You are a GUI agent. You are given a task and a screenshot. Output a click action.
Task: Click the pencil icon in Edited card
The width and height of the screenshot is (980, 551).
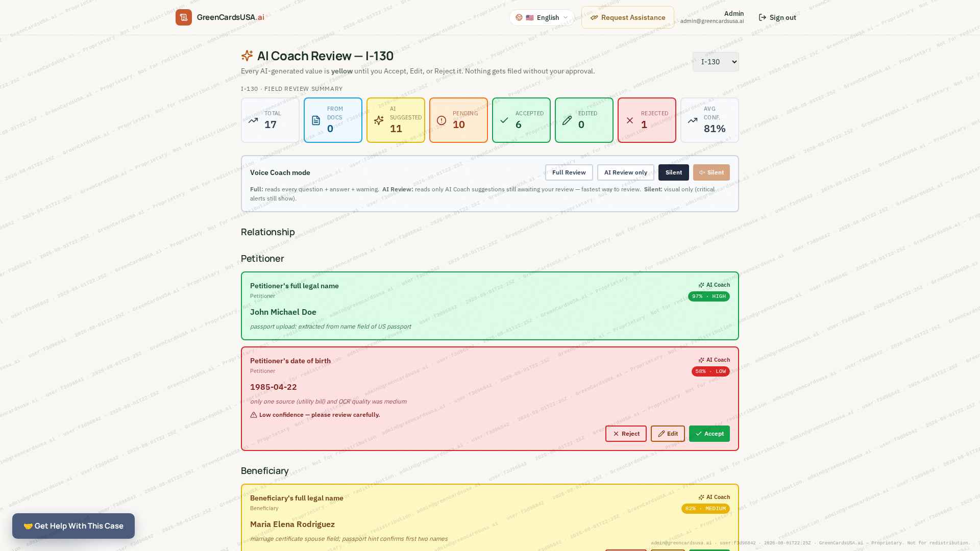[567, 120]
